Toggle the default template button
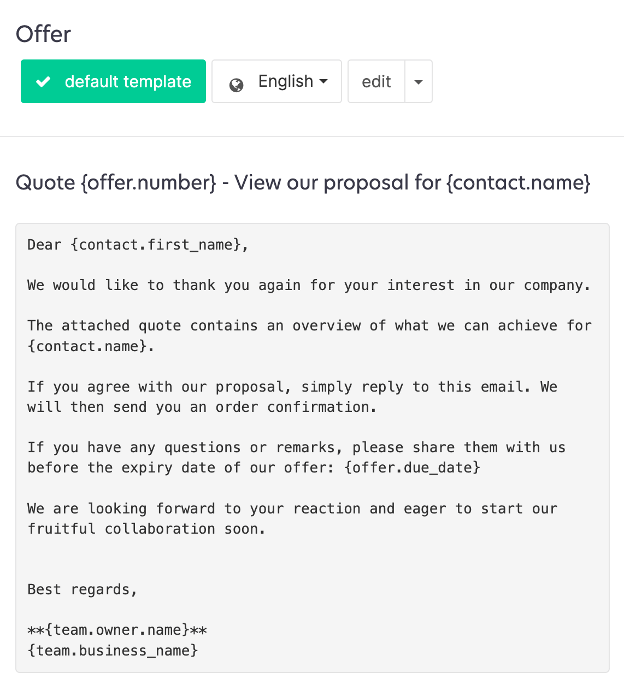 113,82
